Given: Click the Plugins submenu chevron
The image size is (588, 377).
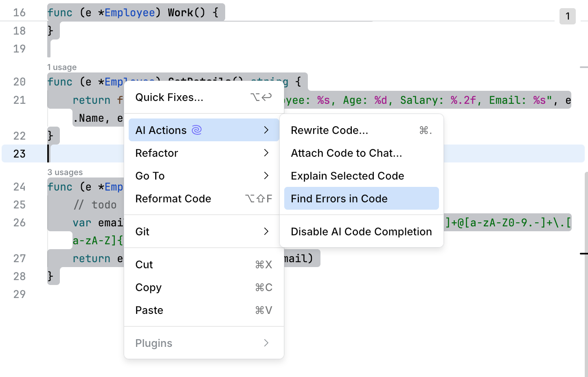Looking at the screenshot, I should point(266,343).
